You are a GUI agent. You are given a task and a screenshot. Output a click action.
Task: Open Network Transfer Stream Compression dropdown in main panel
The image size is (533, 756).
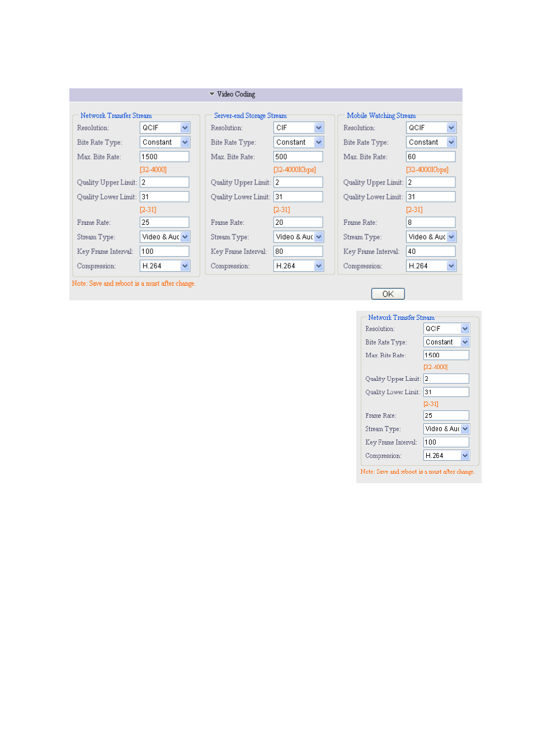pos(165,266)
